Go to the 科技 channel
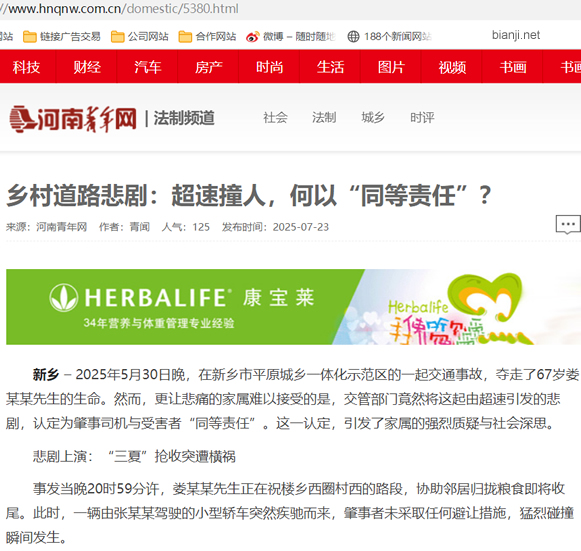 pos(26,67)
